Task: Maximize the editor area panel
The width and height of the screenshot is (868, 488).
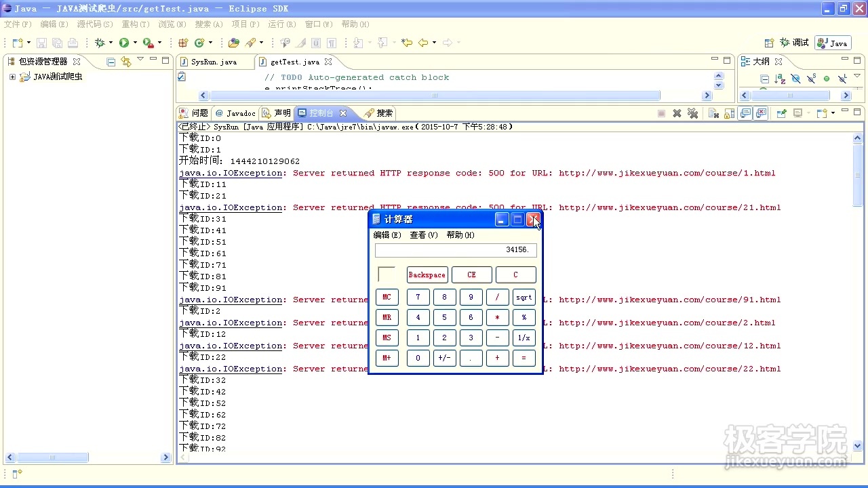Action: [x=727, y=60]
